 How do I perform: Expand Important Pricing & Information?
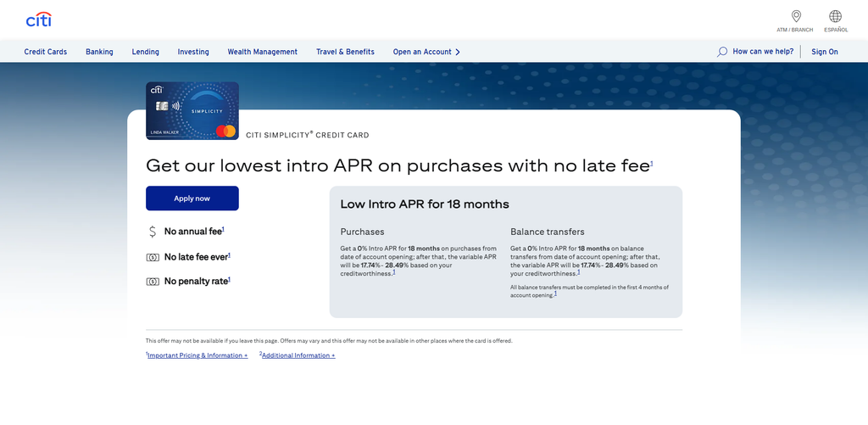pyautogui.click(x=197, y=355)
